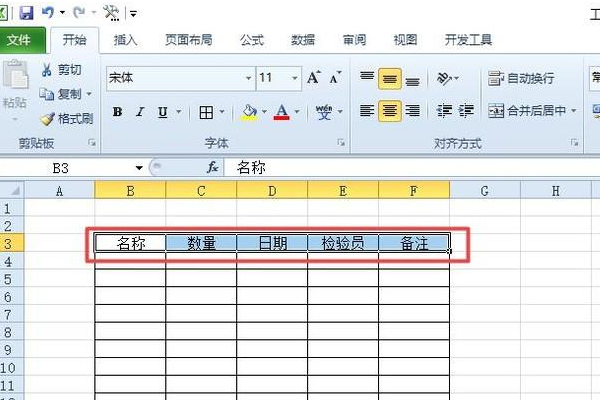Screen dimensions: 600x400
Task: Click the increase indent icon
Action: [x=466, y=111]
